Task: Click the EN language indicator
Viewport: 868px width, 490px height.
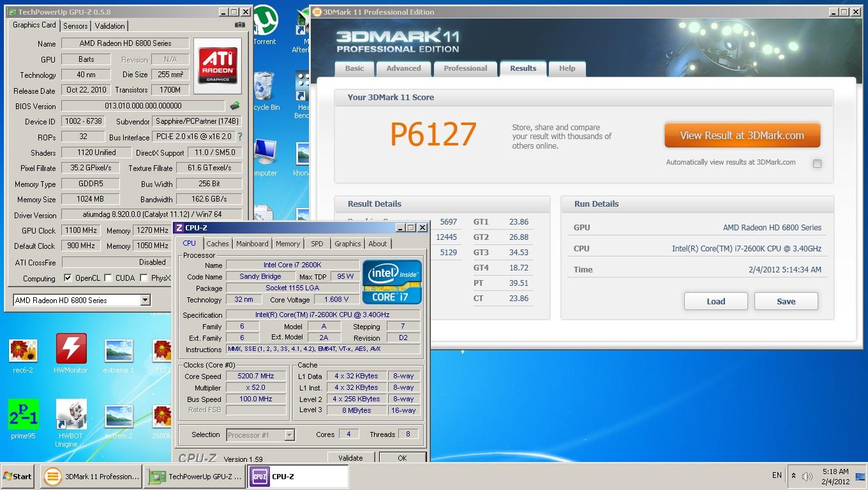Action: tap(777, 475)
